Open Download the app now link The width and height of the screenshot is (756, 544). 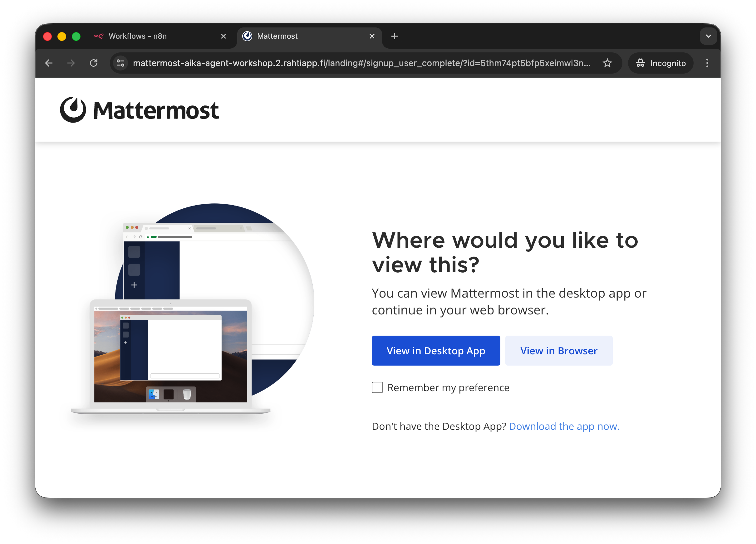[x=564, y=426]
